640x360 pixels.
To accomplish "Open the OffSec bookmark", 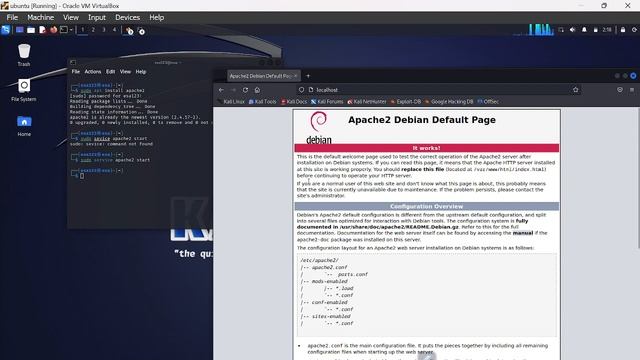I will point(488,102).
